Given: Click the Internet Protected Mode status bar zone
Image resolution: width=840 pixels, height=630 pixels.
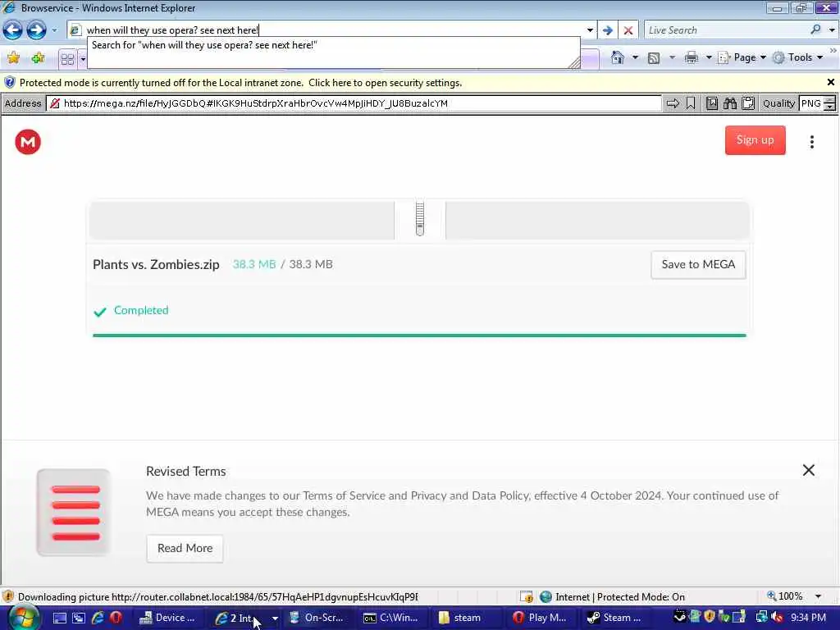Looking at the screenshot, I should click(612, 597).
